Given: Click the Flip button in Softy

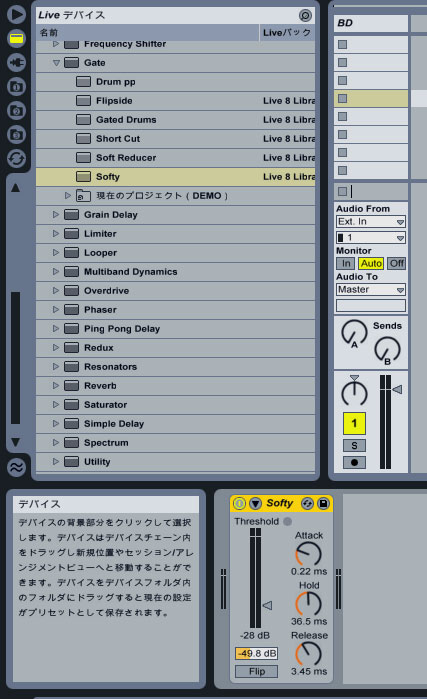Looking at the screenshot, I should click(257, 671).
